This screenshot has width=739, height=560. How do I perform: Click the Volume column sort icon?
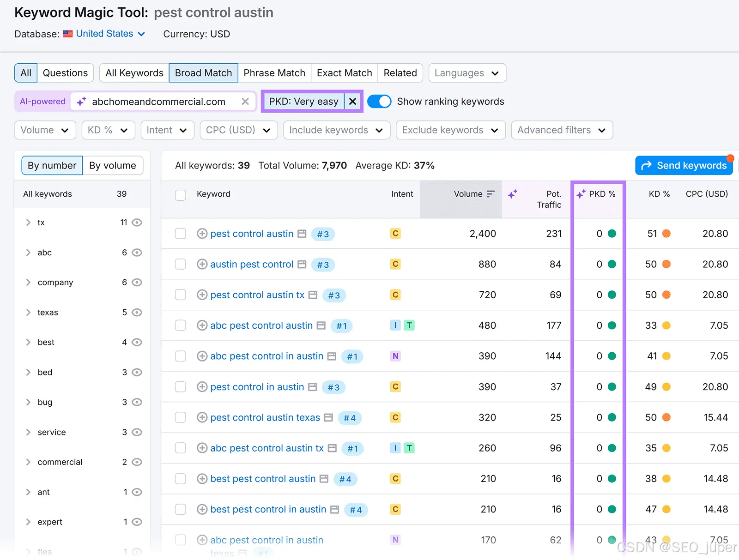491,194
